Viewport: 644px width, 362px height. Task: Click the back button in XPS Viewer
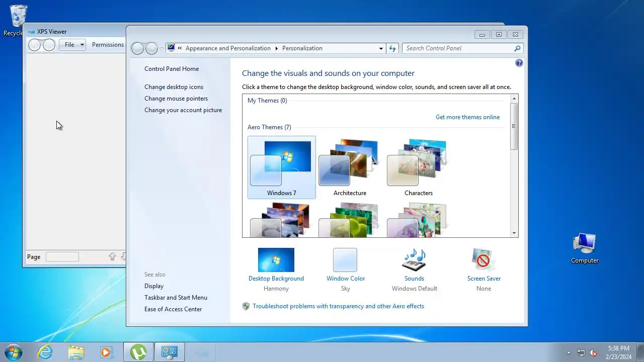[x=35, y=45]
